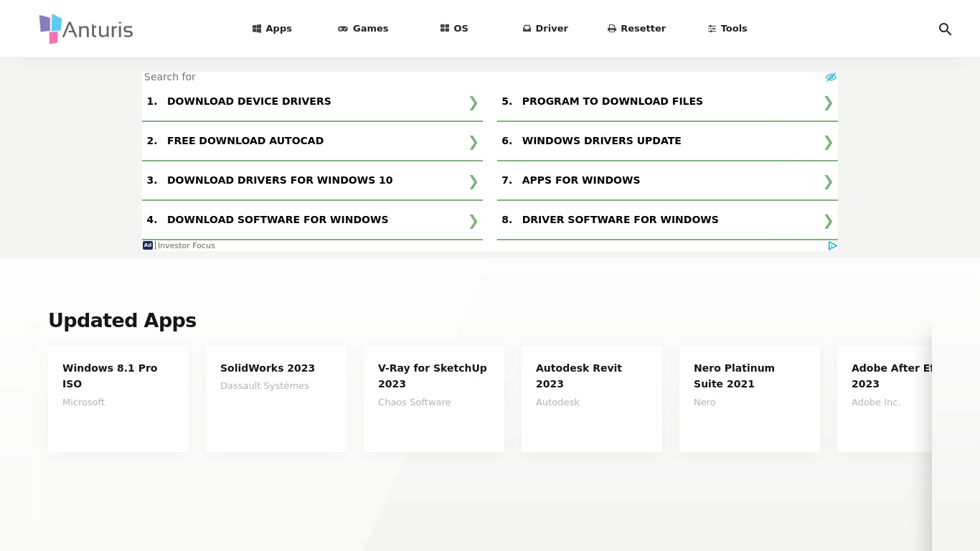Click chevron for Download Device Drivers

[x=473, y=103]
